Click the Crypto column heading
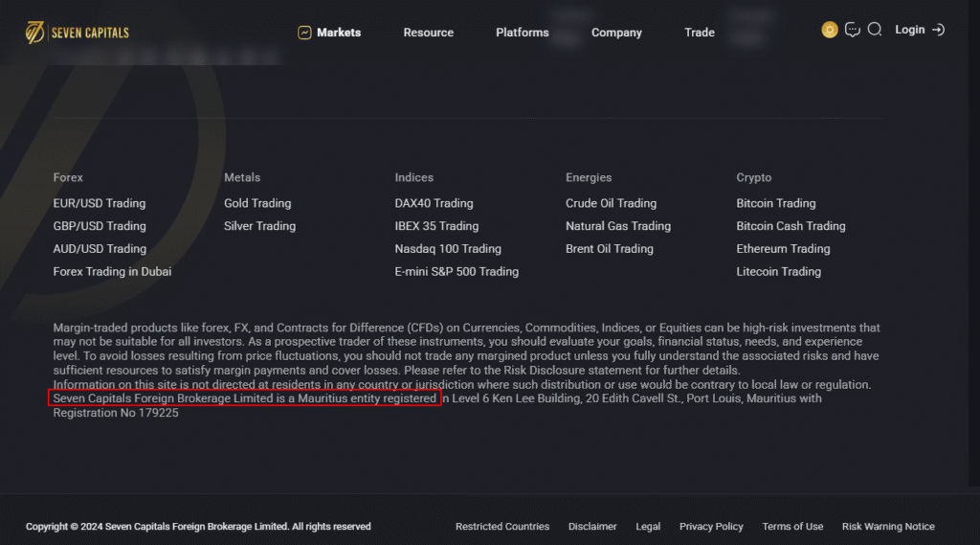The height and width of the screenshot is (545, 980). point(754,178)
